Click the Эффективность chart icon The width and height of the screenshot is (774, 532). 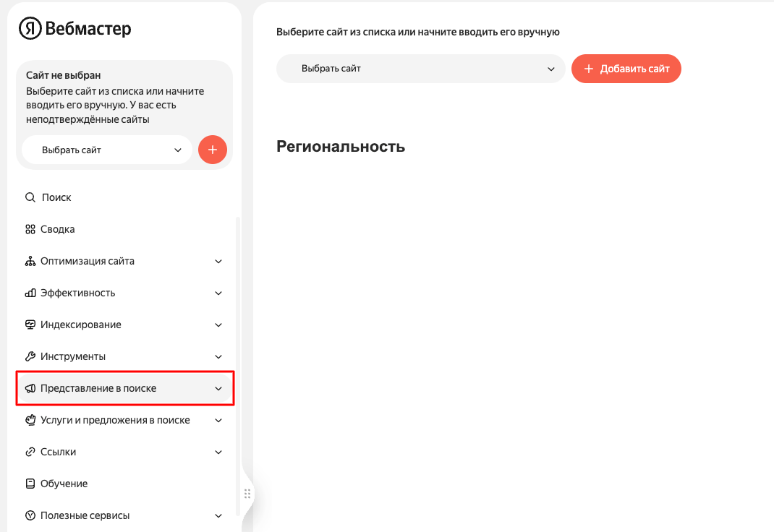click(30, 293)
